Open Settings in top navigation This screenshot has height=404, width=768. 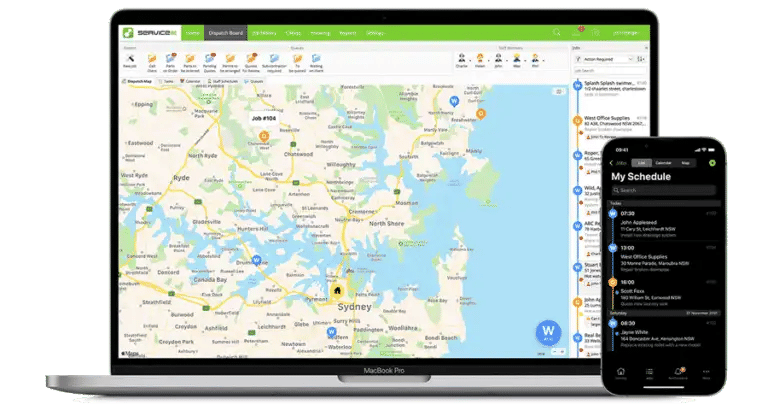[x=376, y=33]
